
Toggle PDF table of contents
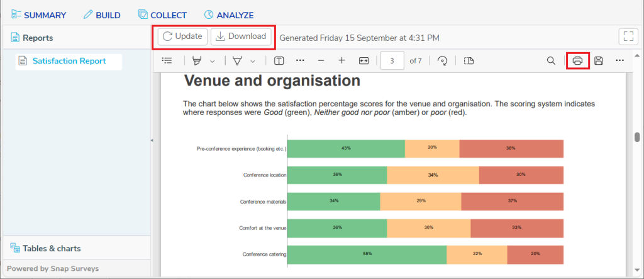(x=167, y=61)
